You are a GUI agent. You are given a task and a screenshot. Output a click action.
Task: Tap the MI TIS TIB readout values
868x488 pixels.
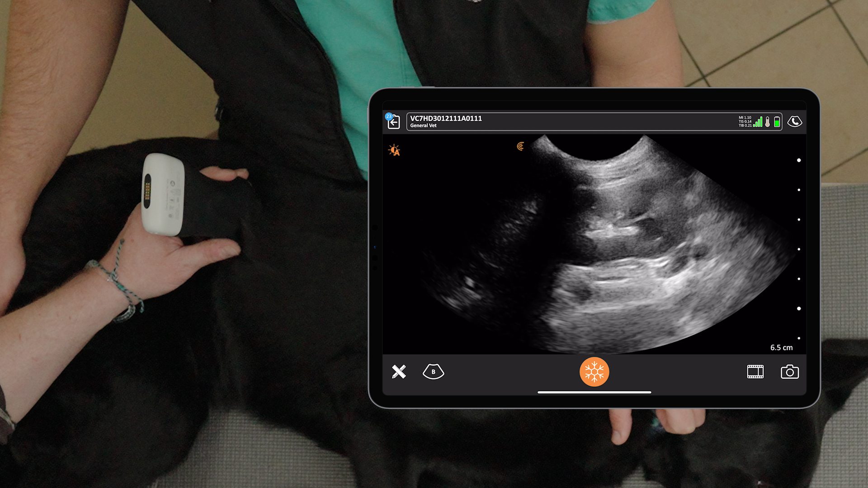(745, 122)
